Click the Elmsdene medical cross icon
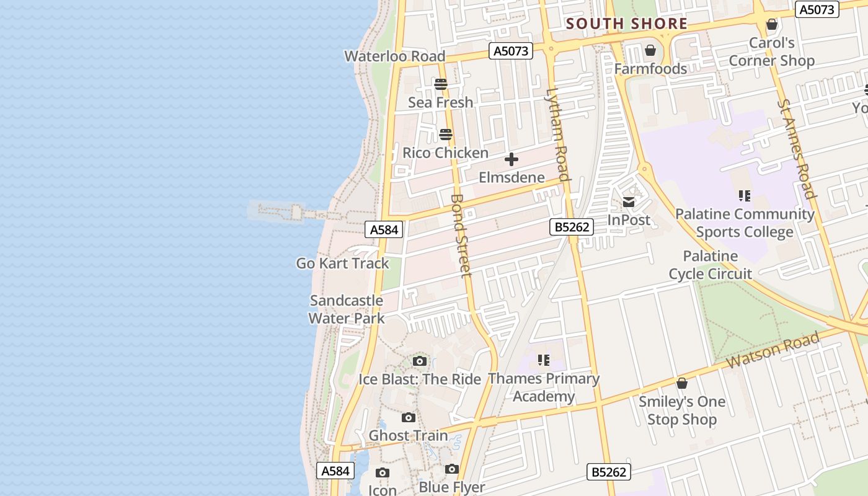Viewport: 868px width, 496px height. 511,159
